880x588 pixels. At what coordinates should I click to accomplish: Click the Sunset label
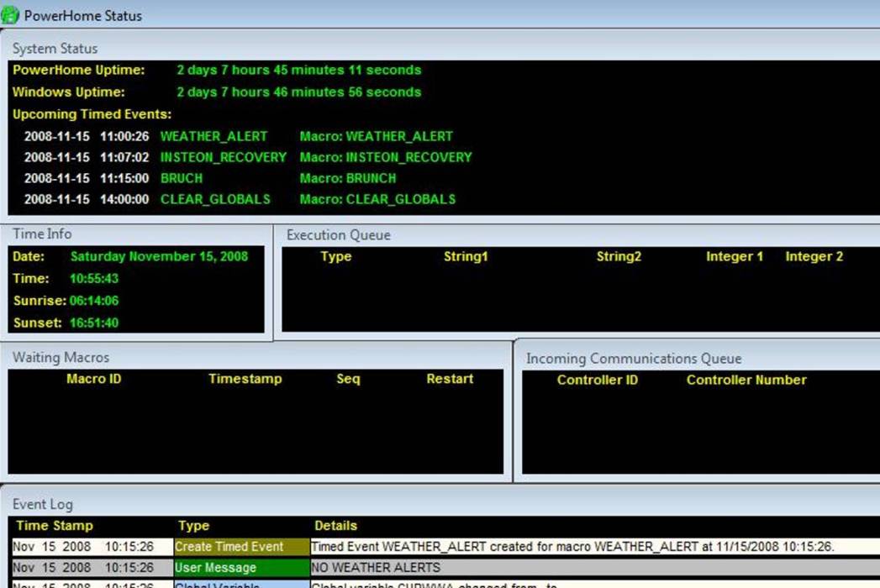38,323
